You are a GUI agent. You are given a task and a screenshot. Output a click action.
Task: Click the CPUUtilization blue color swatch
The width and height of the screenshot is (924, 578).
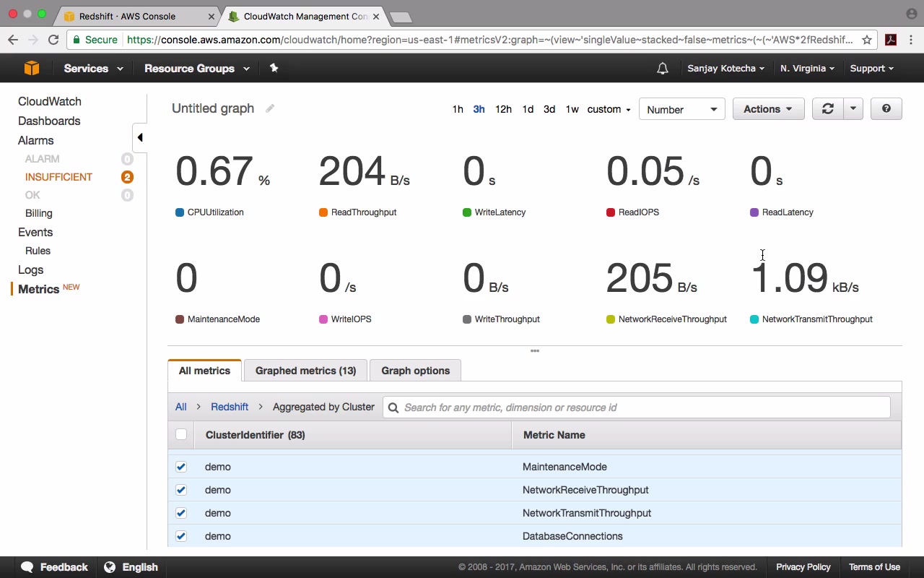pos(180,212)
